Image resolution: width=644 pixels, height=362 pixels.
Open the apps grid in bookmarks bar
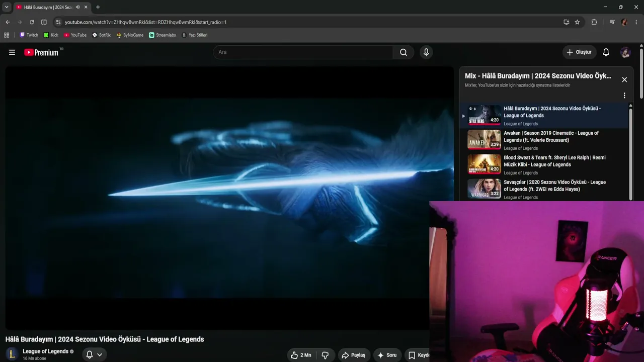pos(7,35)
